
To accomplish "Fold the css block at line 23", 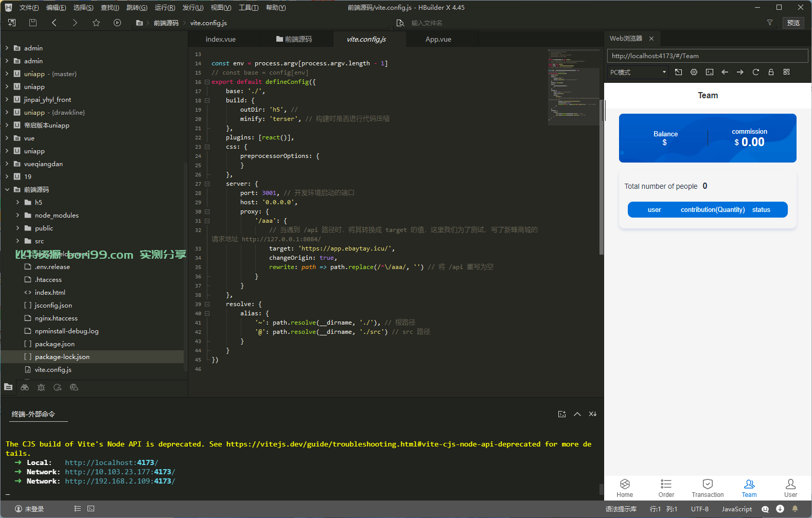I will 207,147.
